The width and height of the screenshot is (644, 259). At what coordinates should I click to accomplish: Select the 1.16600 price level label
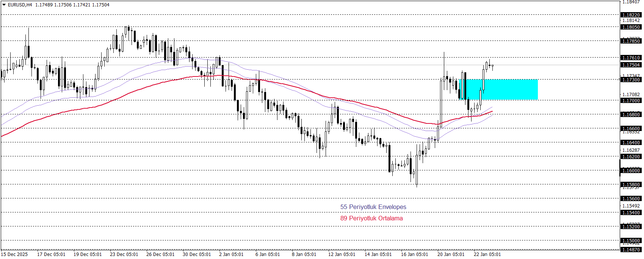tap(631, 129)
